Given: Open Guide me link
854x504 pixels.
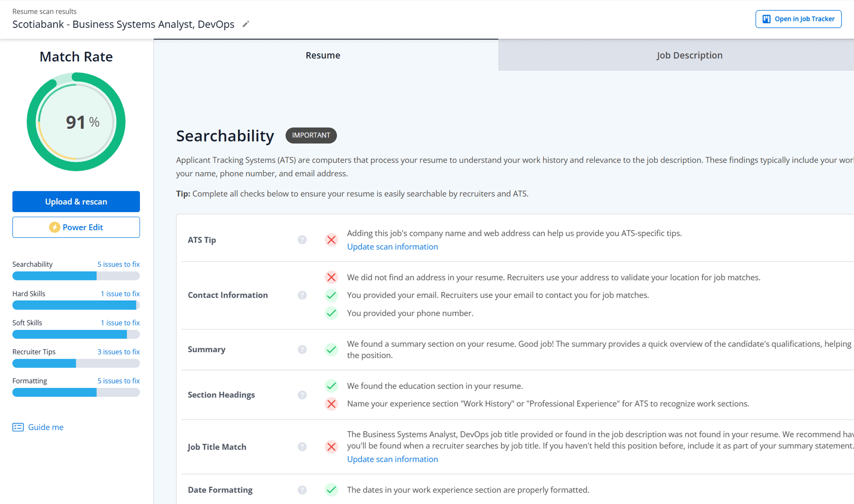Looking at the screenshot, I should point(45,427).
